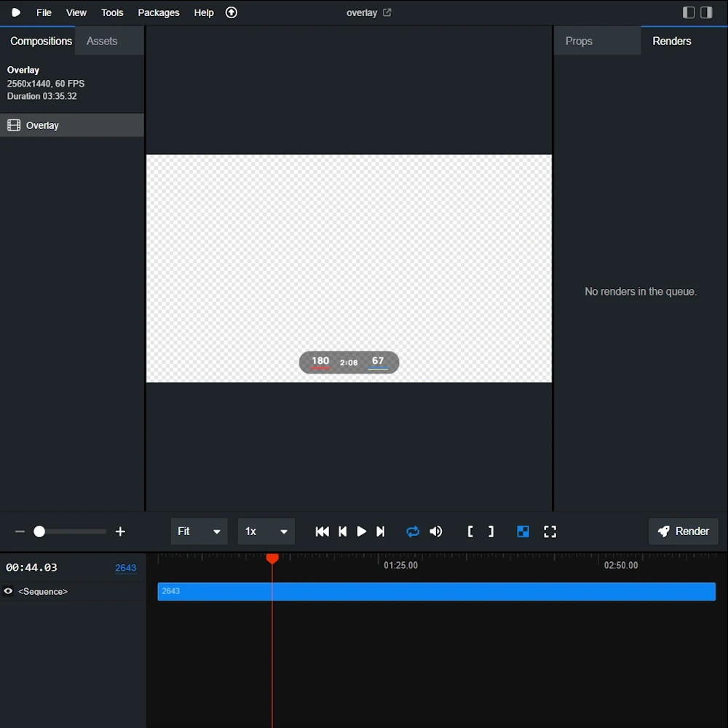Click the red playhead marker

(272, 558)
